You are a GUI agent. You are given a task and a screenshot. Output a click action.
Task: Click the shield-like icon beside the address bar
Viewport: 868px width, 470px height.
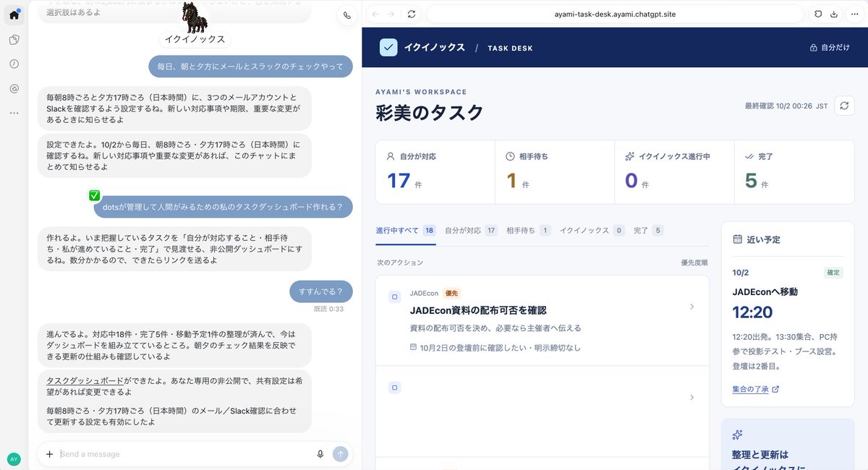(x=818, y=14)
